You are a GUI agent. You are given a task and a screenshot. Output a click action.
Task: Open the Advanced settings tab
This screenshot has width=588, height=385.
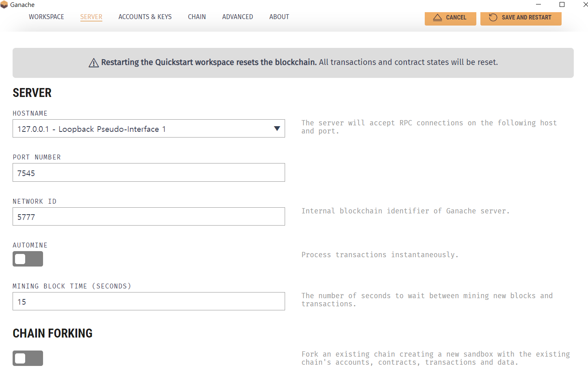pyautogui.click(x=238, y=17)
